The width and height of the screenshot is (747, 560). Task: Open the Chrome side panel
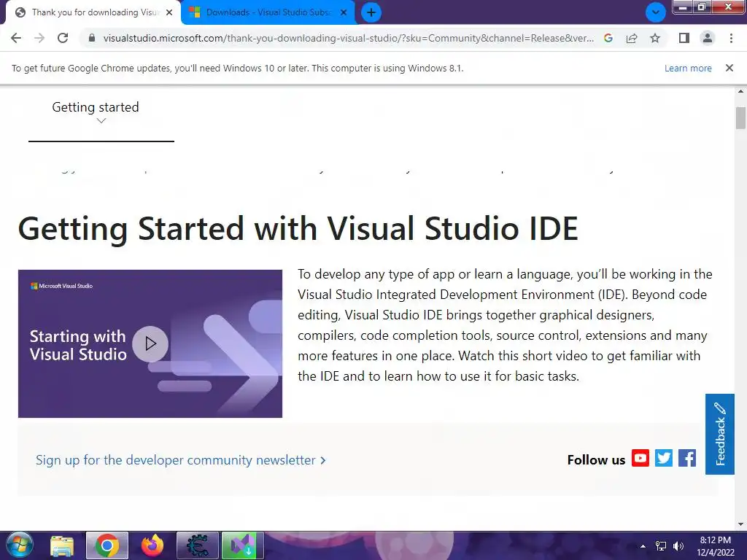[684, 38]
